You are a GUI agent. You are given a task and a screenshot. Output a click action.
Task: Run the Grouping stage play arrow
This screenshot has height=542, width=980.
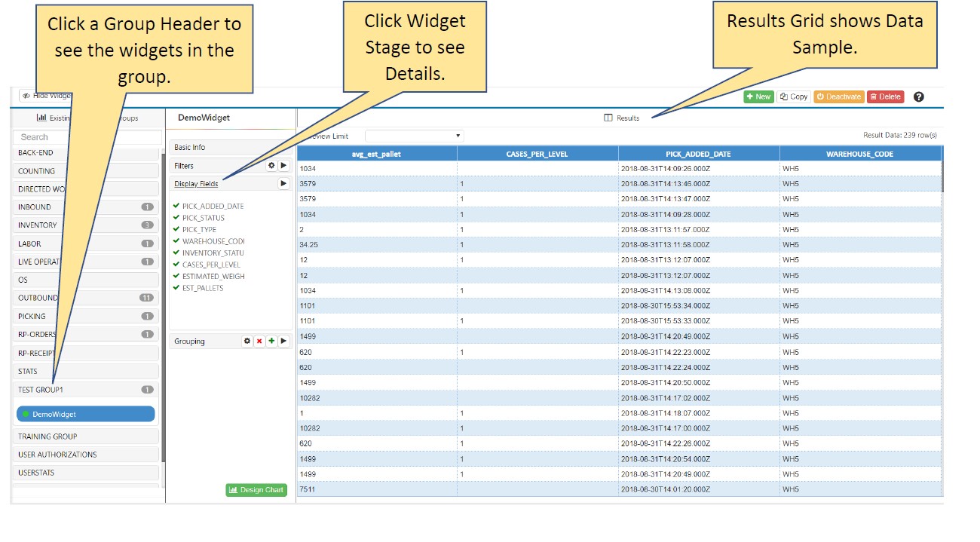coord(283,341)
